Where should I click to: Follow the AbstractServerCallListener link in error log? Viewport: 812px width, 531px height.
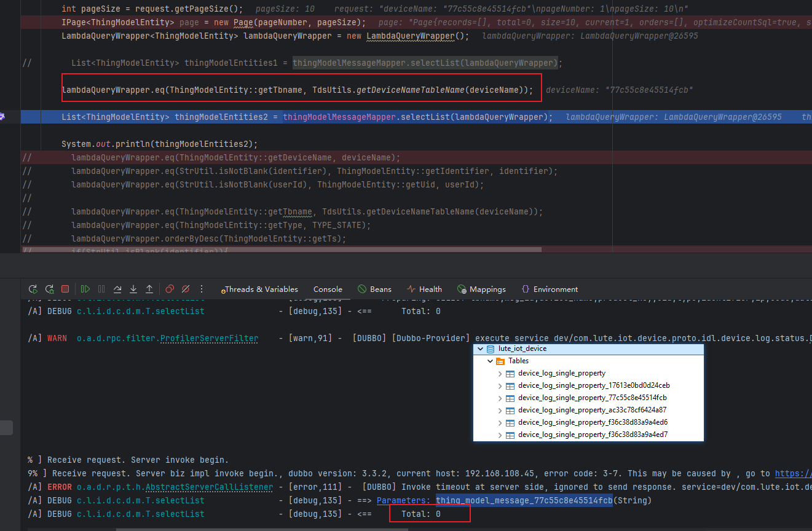pyautogui.click(x=209, y=487)
